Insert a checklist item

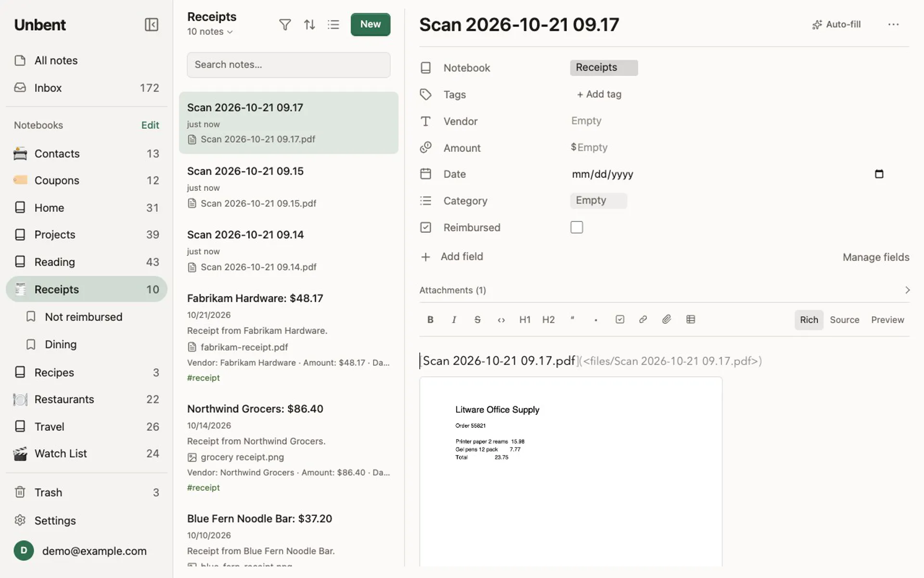(620, 320)
